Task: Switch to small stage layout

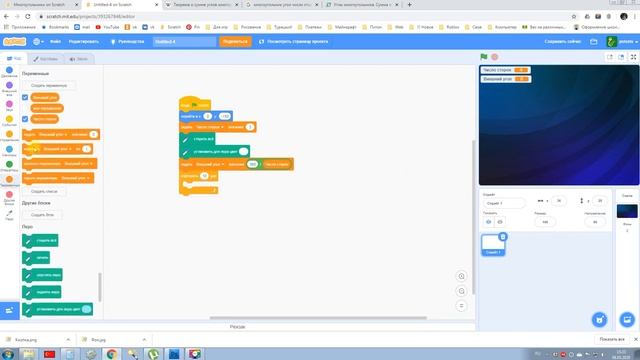Action: [x=610, y=57]
